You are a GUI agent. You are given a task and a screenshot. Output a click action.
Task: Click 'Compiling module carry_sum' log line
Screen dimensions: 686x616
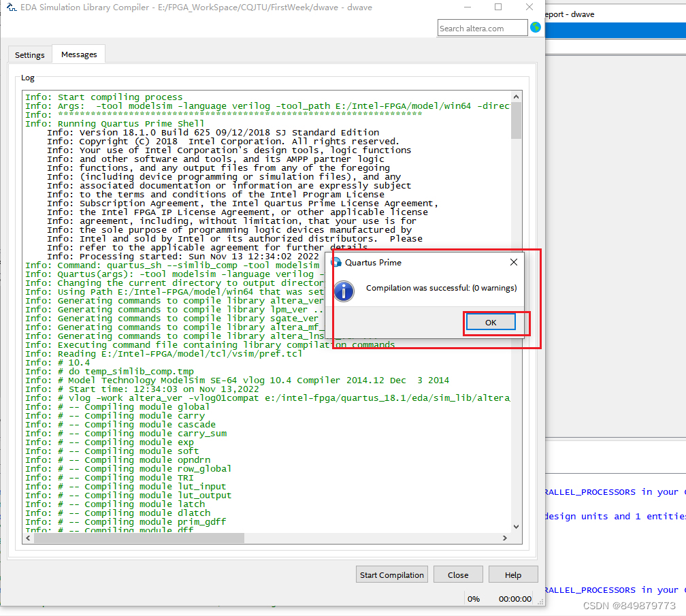click(x=126, y=434)
